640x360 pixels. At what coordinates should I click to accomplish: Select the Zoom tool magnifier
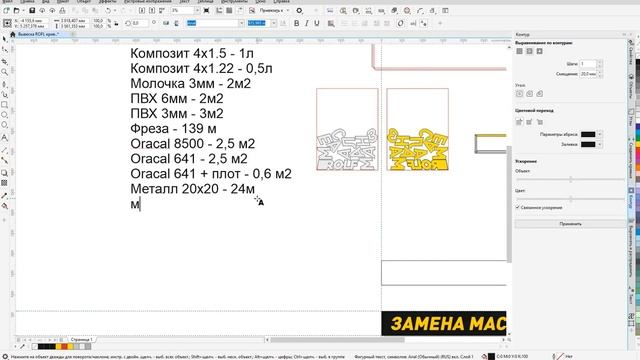click(4, 72)
